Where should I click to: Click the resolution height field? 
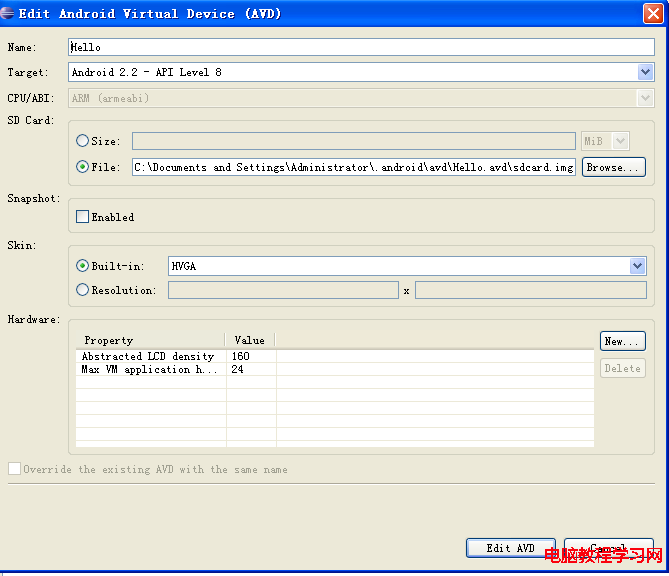(531, 290)
